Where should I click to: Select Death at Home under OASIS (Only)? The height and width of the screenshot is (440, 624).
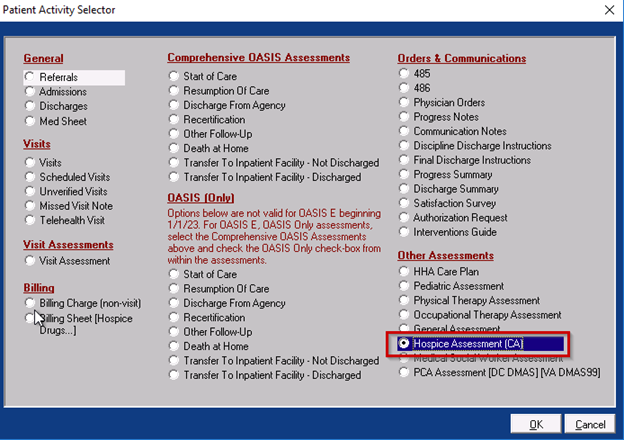[x=174, y=347]
